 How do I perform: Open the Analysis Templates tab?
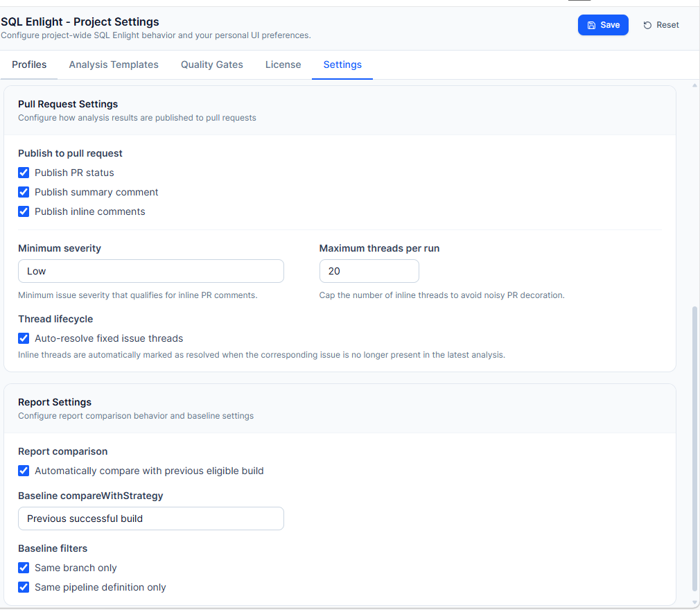click(x=114, y=64)
